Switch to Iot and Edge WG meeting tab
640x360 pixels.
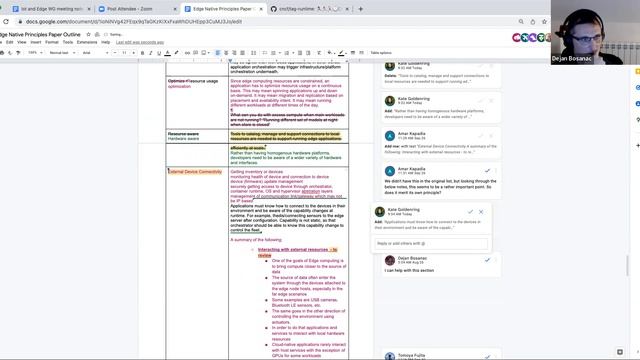pyautogui.click(x=51, y=9)
